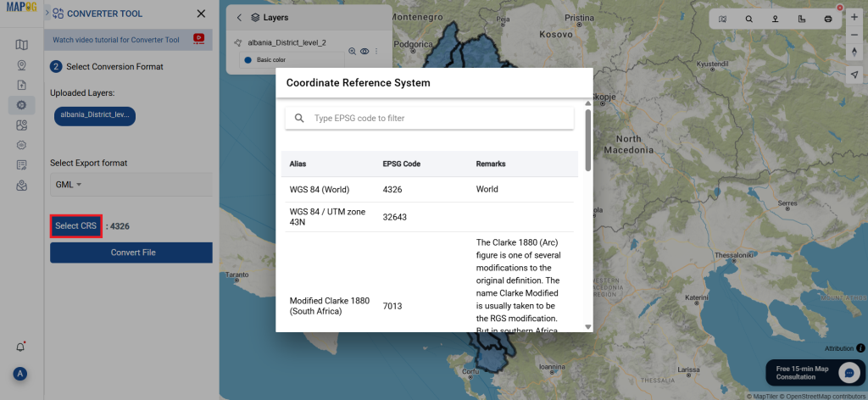Open the user avatar 'A'
Viewport: 868px width, 400px height.
click(20, 374)
